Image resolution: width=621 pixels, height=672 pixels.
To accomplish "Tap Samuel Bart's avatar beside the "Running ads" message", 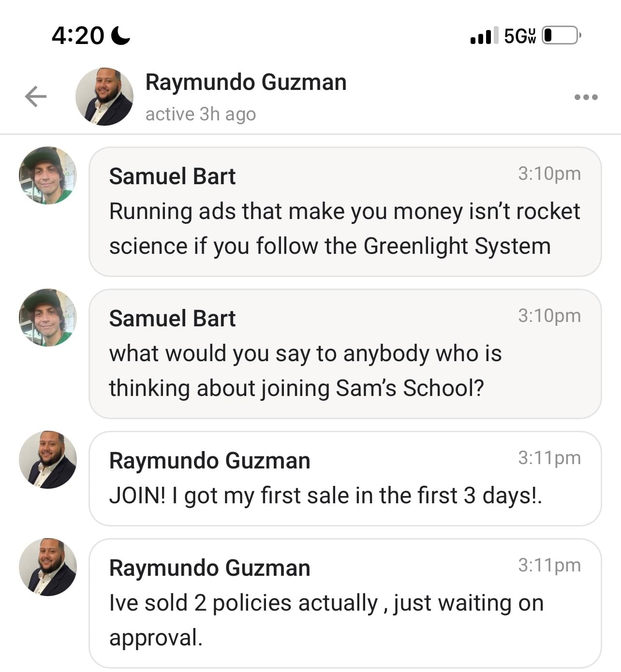I will pos(47,175).
